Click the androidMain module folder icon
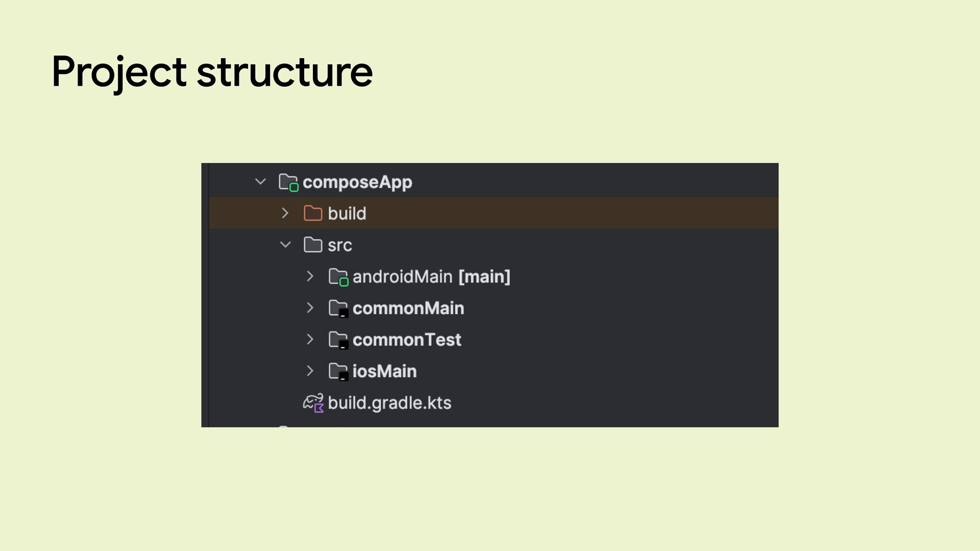 pyautogui.click(x=338, y=277)
